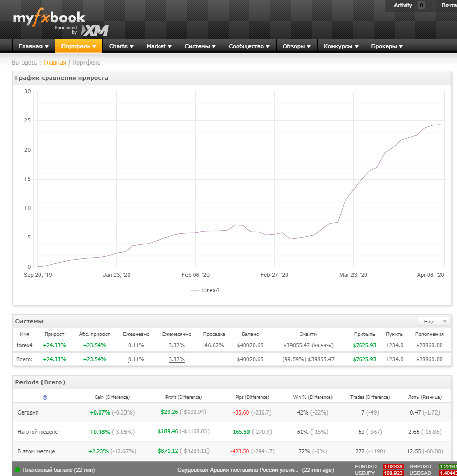Image resolution: width=457 pixels, height=476 pixels.
Task: Click the На этой неделе row label
Action: [x=37, y=432]
